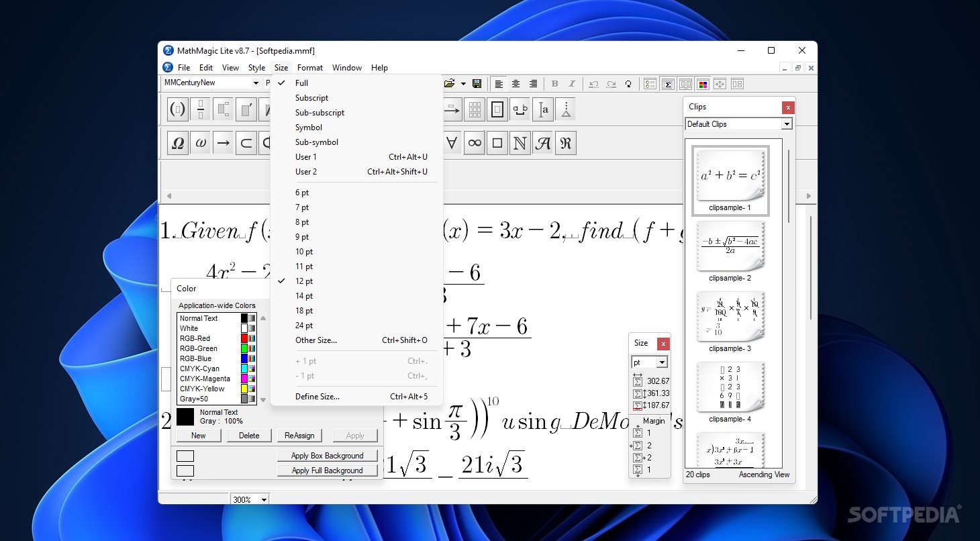Align equation center
The image size is (980, 541).
pyautogui.click(x=516, y=84)
